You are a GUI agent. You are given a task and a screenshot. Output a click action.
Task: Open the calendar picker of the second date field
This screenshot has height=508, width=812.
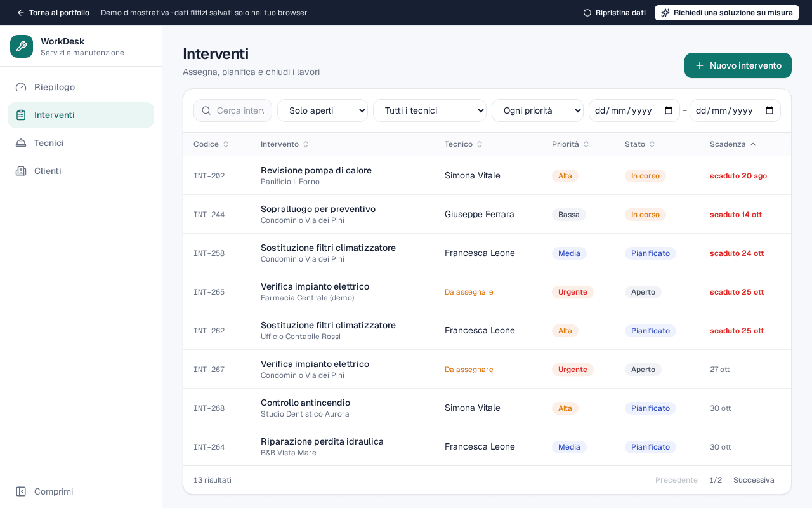(x=769, y=110)
